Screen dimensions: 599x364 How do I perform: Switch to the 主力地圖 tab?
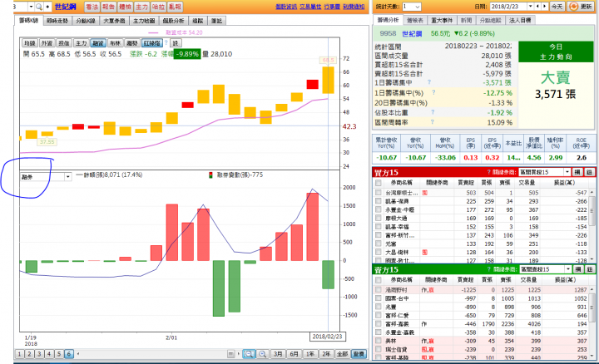point(144,21)
